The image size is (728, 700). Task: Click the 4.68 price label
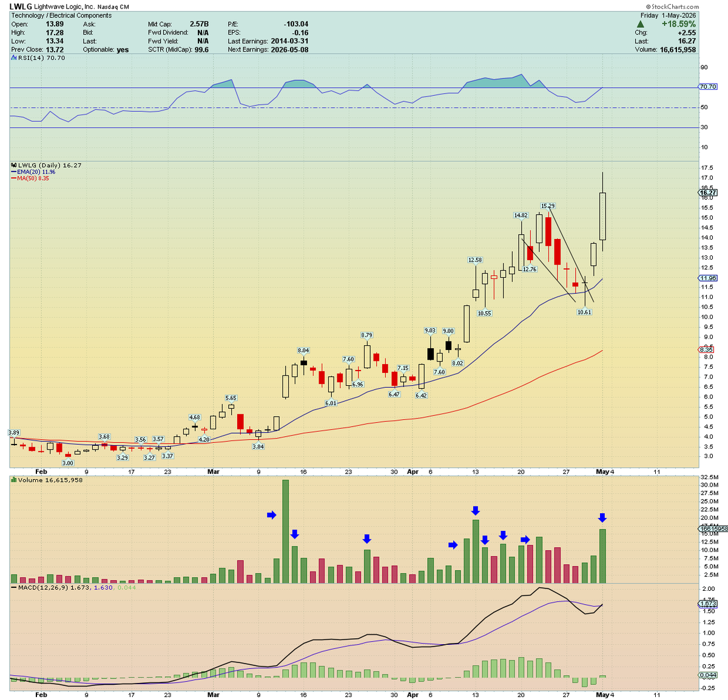click(195, 418)
